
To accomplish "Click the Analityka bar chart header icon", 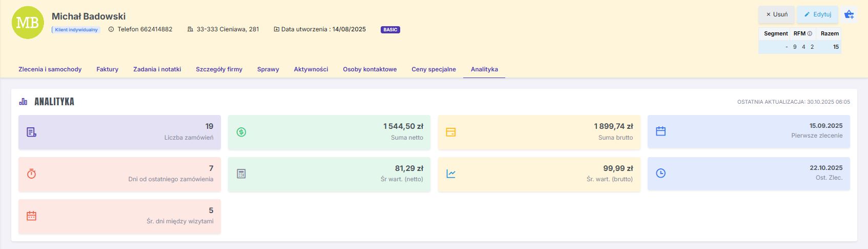I will pyautogui.click(x=23, y=102).
